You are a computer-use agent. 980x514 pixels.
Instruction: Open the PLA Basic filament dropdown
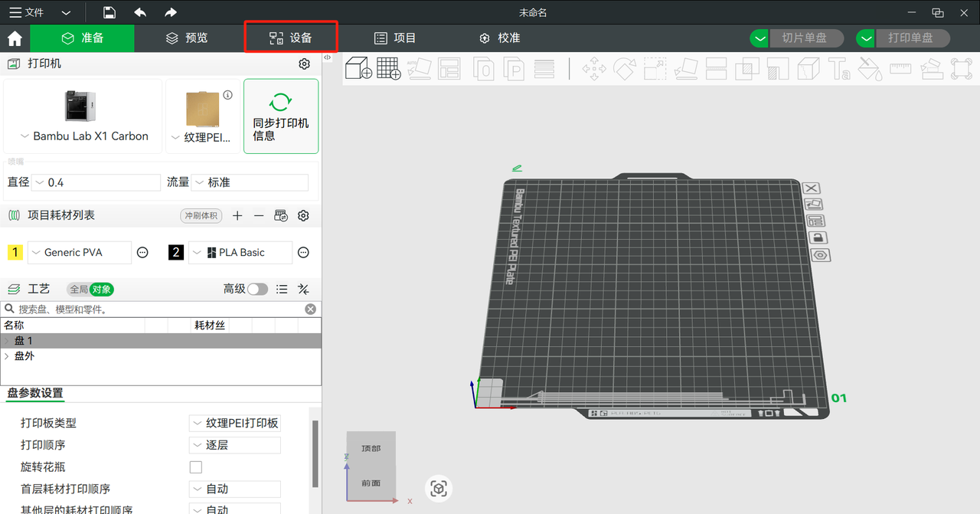coord(240,252)
